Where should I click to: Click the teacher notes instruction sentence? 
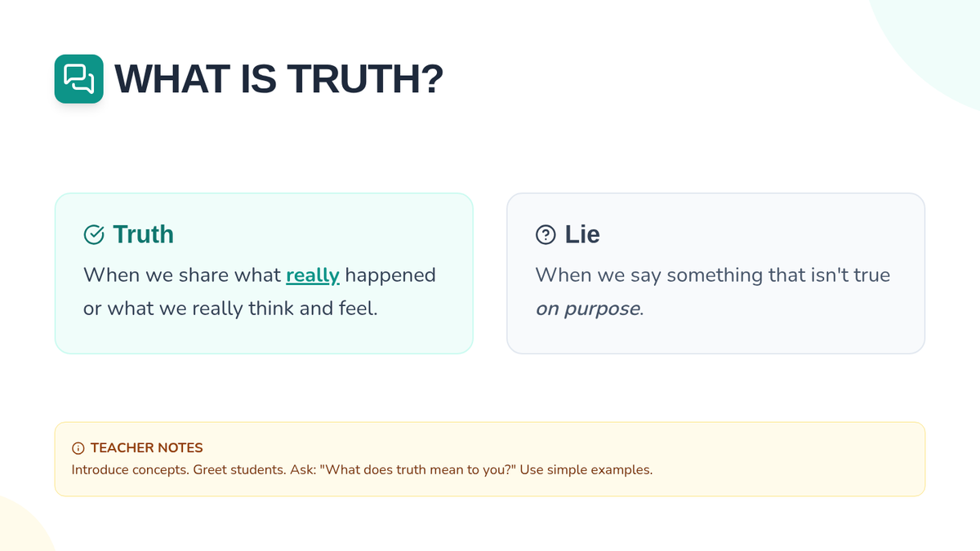point(362,470)
